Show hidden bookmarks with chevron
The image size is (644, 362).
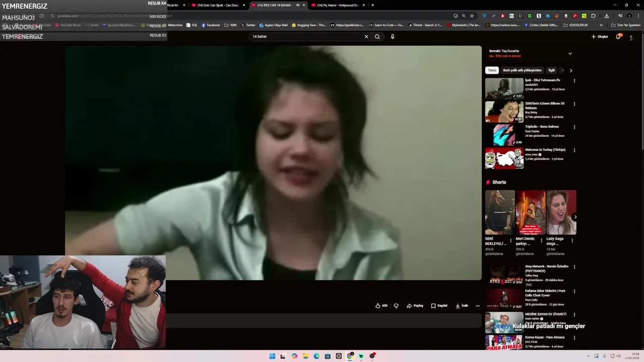[601, 25]
